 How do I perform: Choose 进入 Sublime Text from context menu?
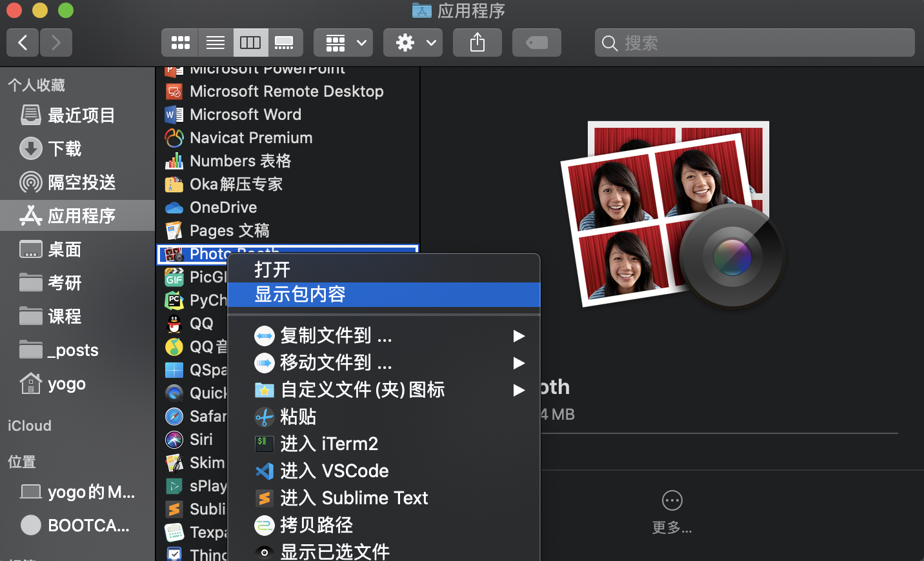384,498
